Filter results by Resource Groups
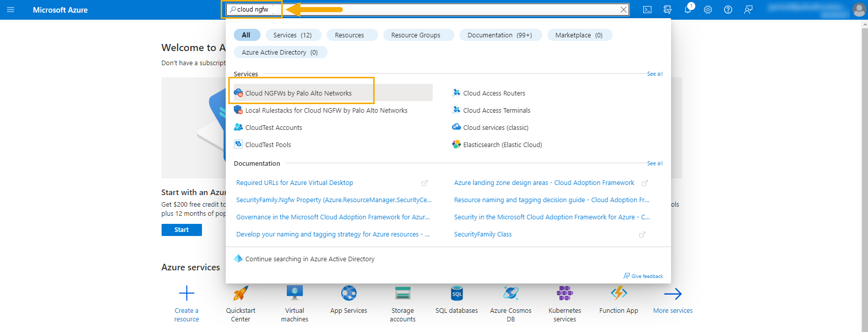868x332 pixels. (416, 35)
